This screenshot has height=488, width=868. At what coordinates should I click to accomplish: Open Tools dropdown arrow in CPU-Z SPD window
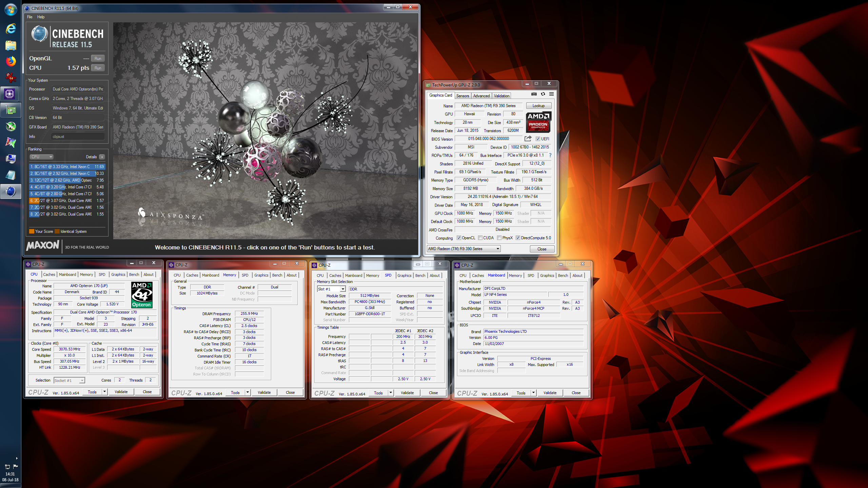point(391,393)
